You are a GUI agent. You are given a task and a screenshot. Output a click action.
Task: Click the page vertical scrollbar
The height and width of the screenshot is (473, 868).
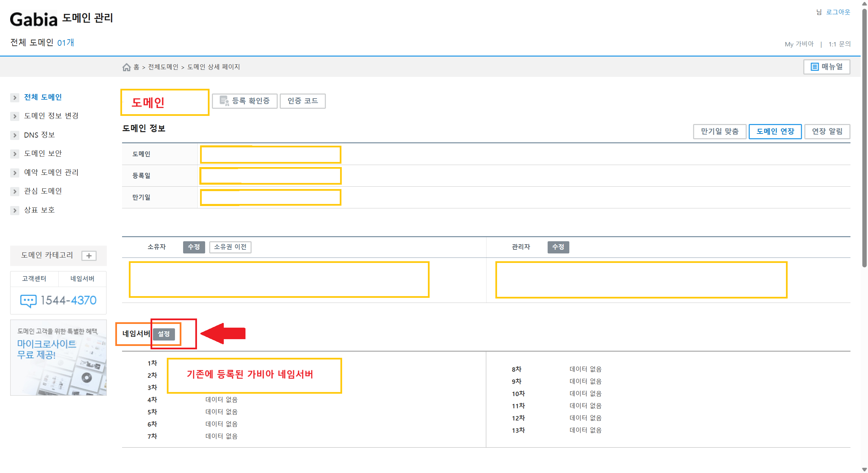pos(864,136)
